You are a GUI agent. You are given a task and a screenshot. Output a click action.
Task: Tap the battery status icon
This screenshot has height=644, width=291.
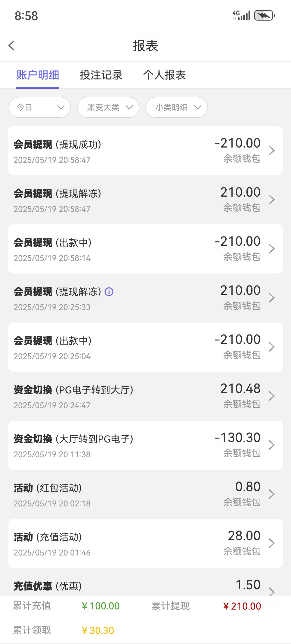coord(265,15)
